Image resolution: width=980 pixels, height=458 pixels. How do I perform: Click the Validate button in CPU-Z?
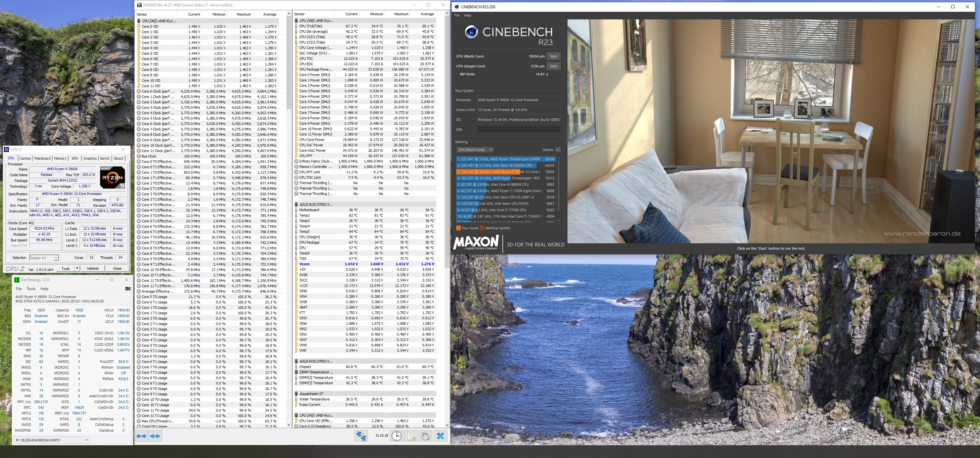(x=92, y=268)
